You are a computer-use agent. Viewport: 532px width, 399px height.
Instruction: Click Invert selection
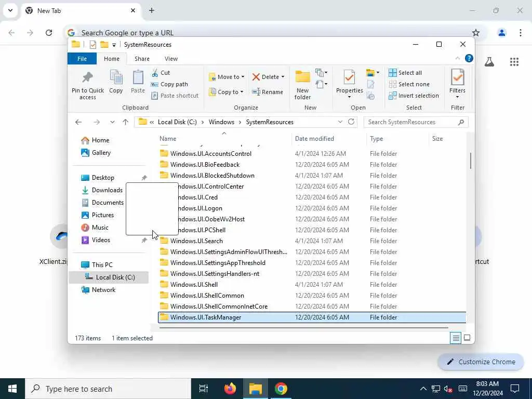(414, 96)
